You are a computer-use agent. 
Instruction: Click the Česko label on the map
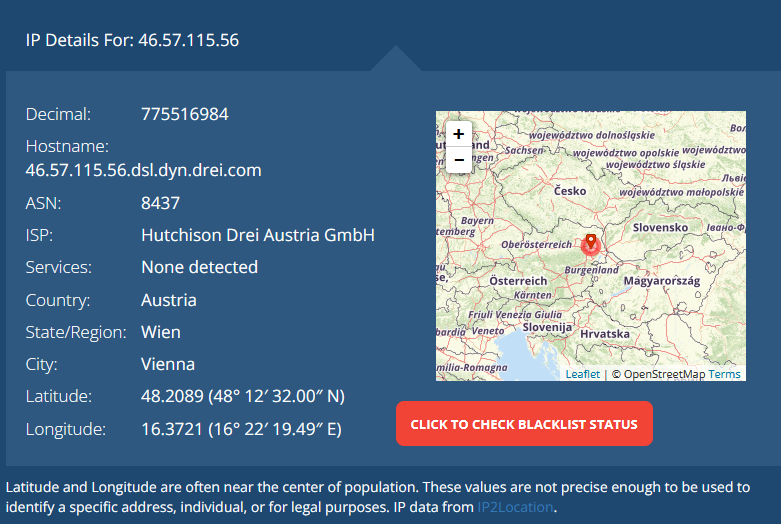[570, 190]
